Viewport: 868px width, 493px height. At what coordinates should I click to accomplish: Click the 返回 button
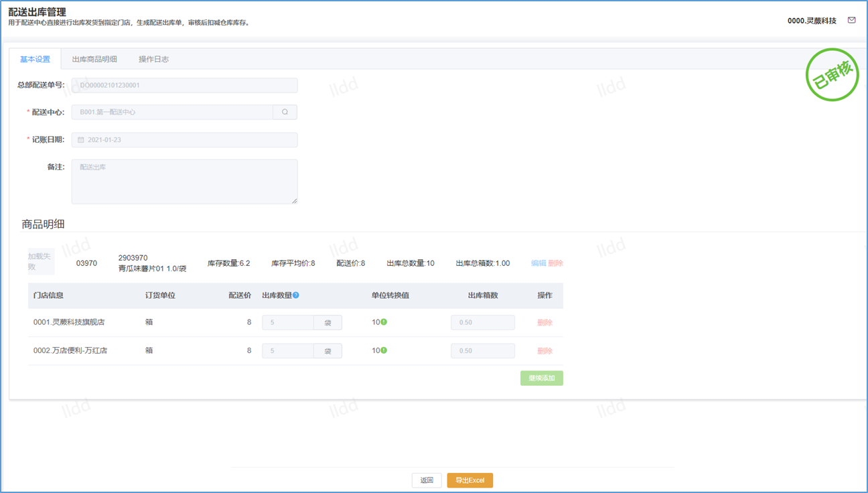pos(427,480)
